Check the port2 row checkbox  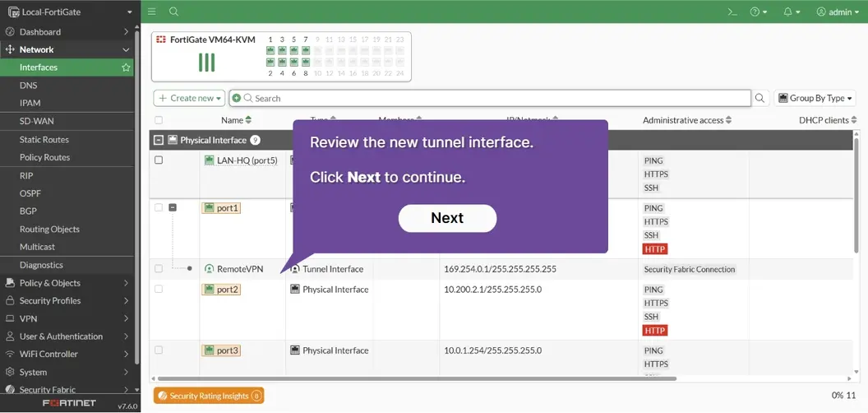[159, 289]
